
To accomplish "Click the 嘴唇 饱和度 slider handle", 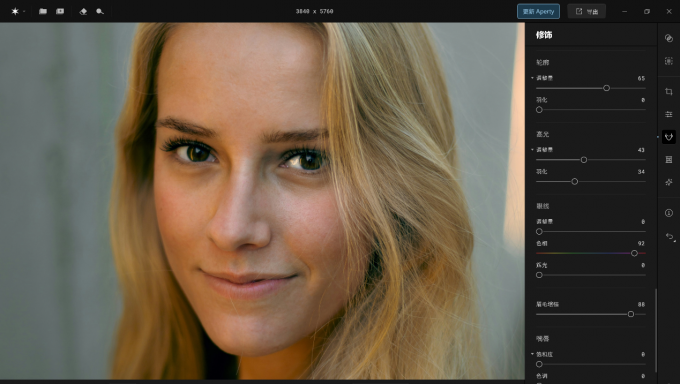I will click(x=539, y=364).
